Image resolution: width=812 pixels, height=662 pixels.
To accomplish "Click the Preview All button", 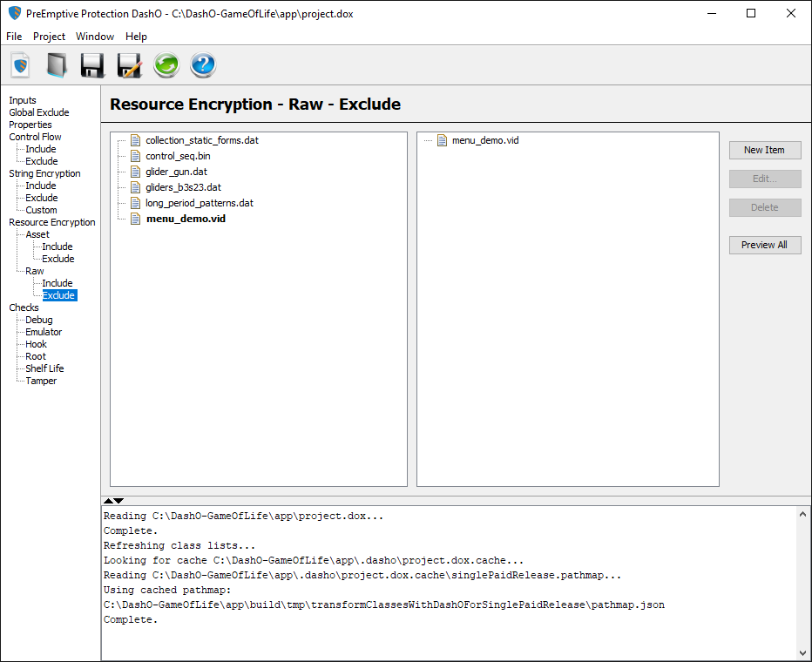I will pos(765,245).
